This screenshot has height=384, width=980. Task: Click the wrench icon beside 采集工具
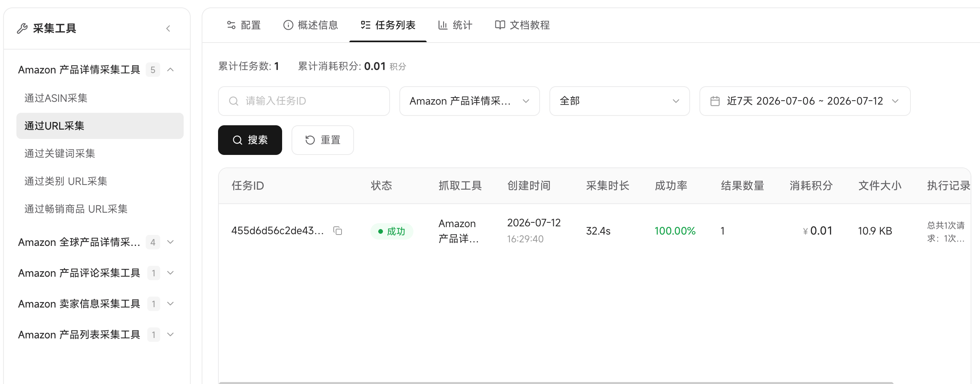pyautogui.click(x=22, y=28)
